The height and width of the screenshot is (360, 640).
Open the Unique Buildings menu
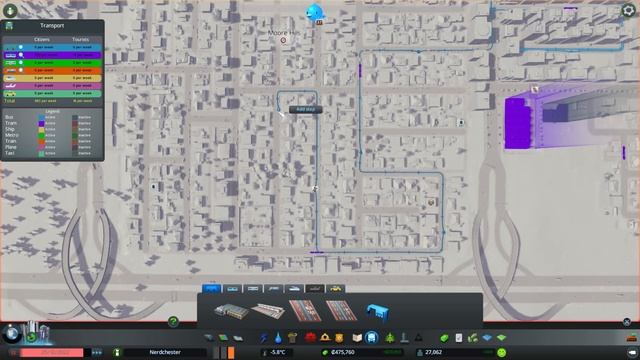(404, 338)
